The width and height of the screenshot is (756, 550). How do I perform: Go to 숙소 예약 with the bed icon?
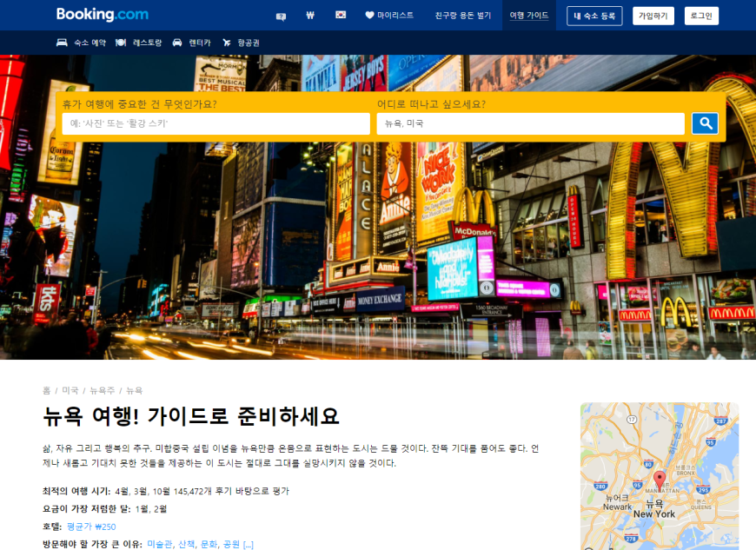(x=81, y=43)
